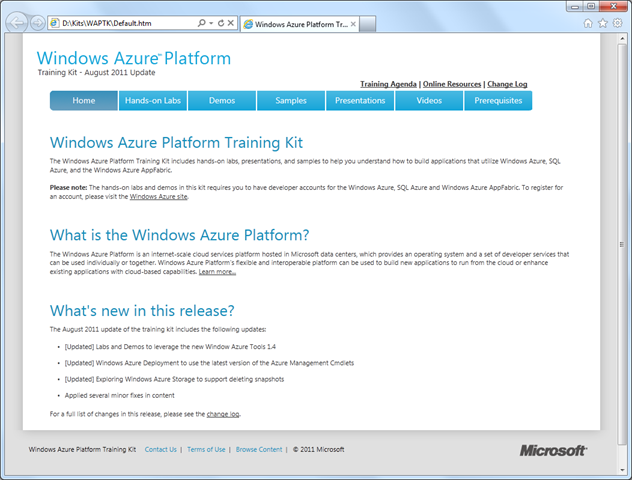Click the Applied several minor fixes bullet
The height and width of the screenshot is (480, 632).
pos(120,395)
